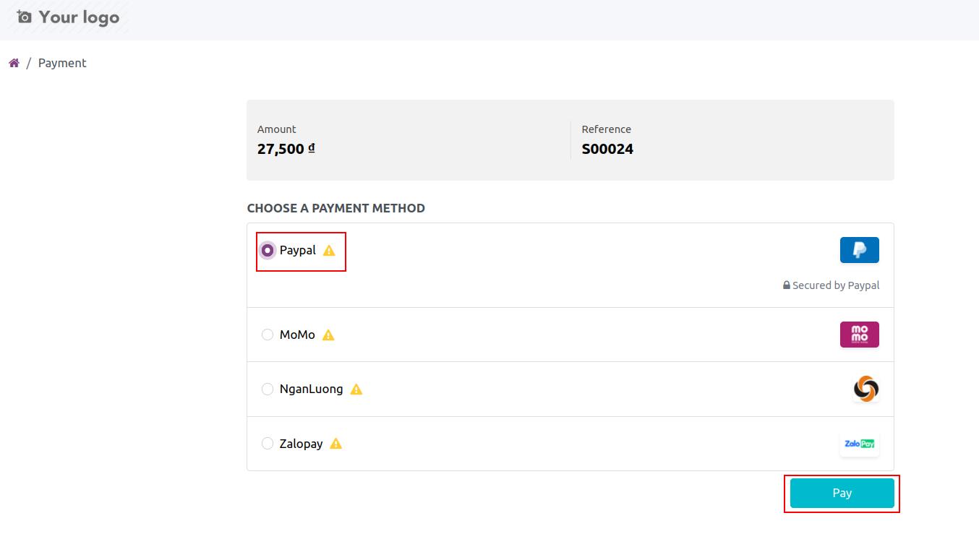The height and width of the screenshot is (560, 979).
Task: Click the Reference label
Action: 607,129
